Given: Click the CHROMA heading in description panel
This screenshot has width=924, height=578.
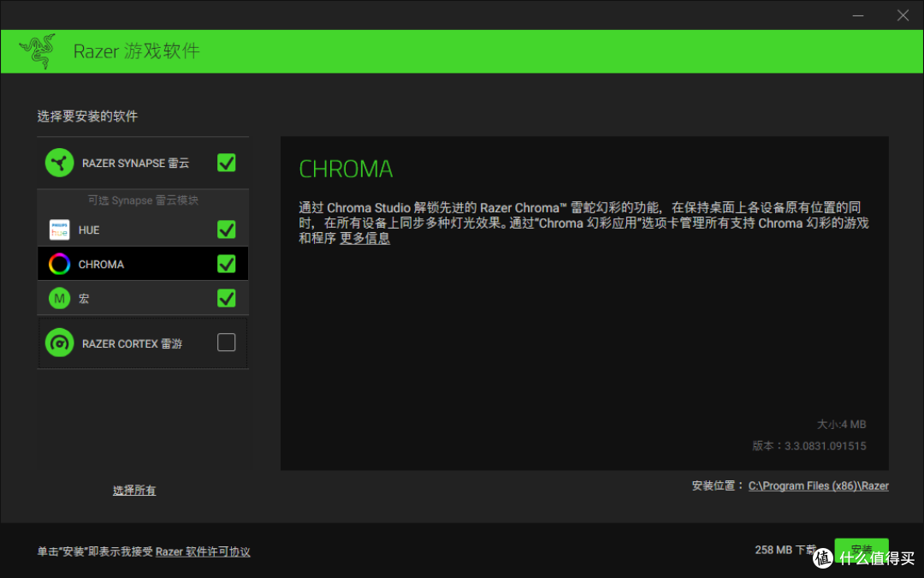Looking at the screenshot, I should tap(346, 170).
